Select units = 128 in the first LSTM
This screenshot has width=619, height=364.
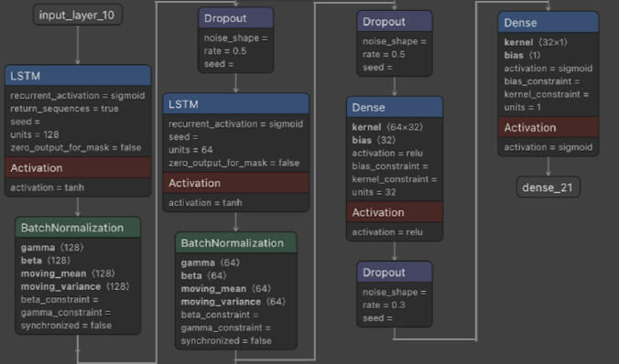pyautogui.click(x=35, y=134)
